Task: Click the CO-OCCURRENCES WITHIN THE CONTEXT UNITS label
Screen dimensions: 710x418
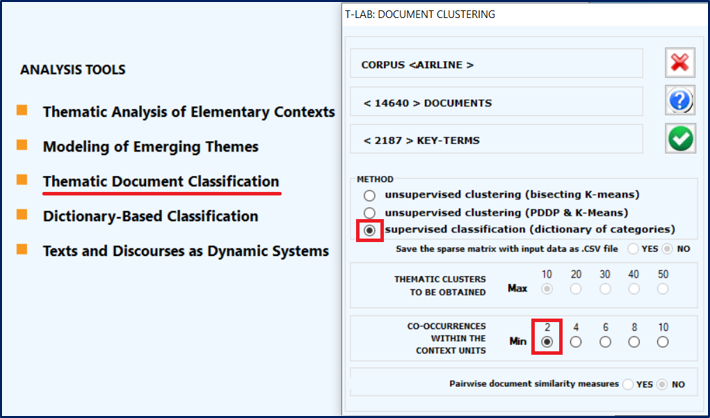Action: [446, 338]
